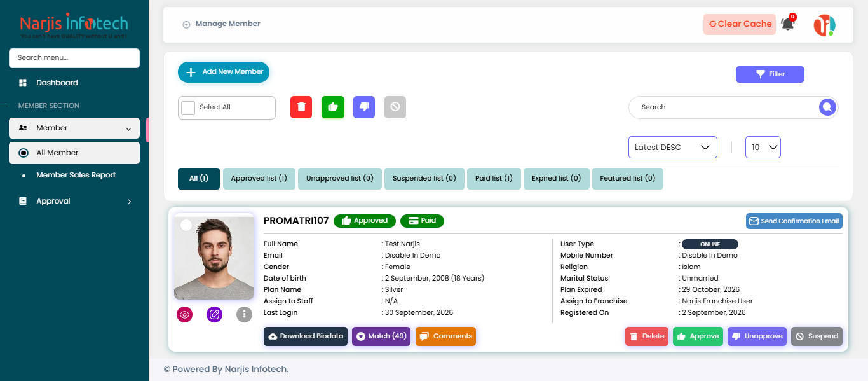The width and height of the screenshot is (868, 381).
Task: Click the gray bulk suspend ban icon
Action: pyautogui.click(x=395, y=107)
